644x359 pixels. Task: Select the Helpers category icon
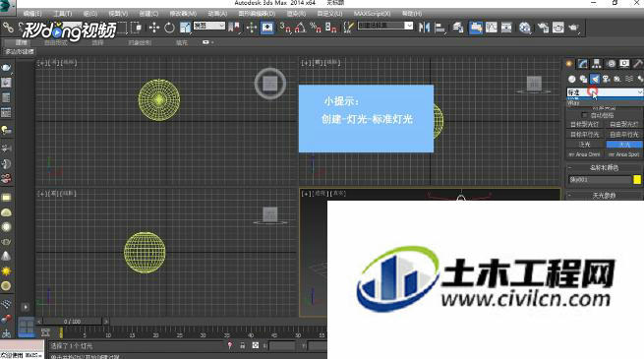click(617, 79)
